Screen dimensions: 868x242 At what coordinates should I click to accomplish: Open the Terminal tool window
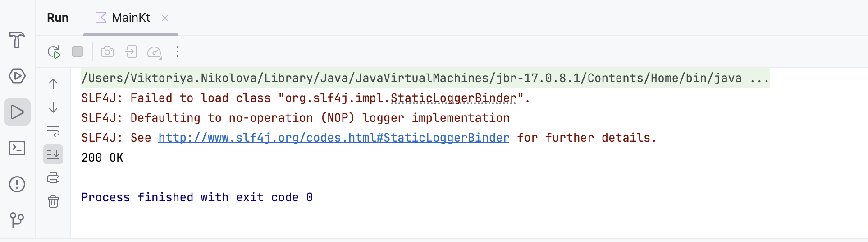click(x=17, y=148)
